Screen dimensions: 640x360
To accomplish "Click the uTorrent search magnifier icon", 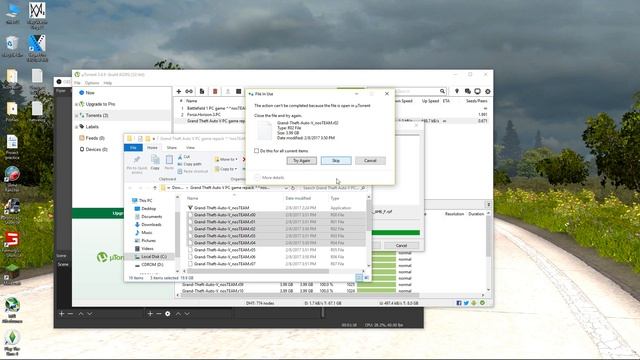I will click(442, 91).
